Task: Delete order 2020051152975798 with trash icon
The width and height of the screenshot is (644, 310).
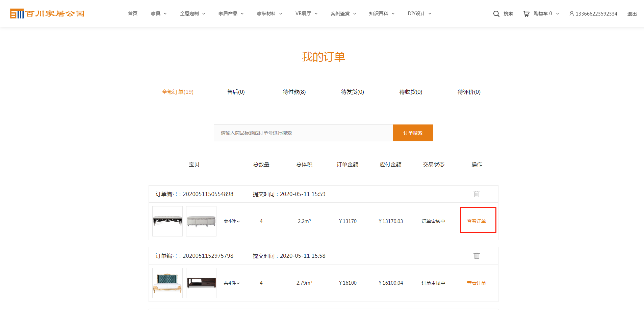Action: pos(476,256)
